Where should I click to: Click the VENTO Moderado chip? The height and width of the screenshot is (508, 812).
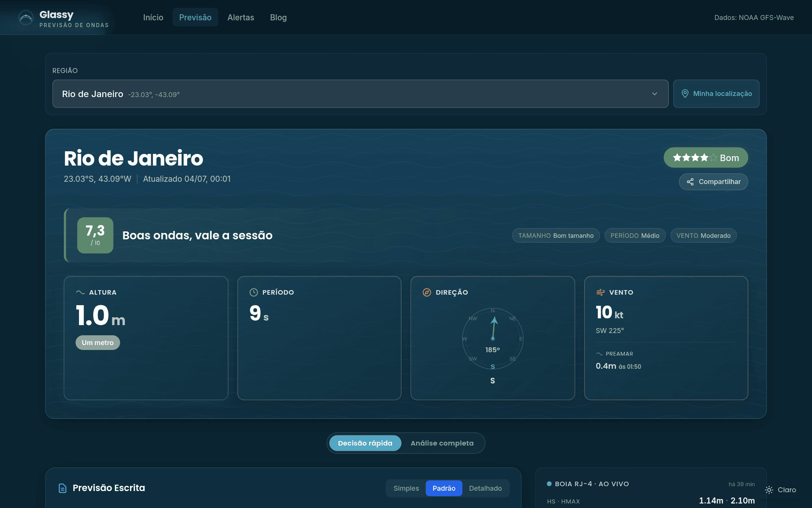(703, 236)
